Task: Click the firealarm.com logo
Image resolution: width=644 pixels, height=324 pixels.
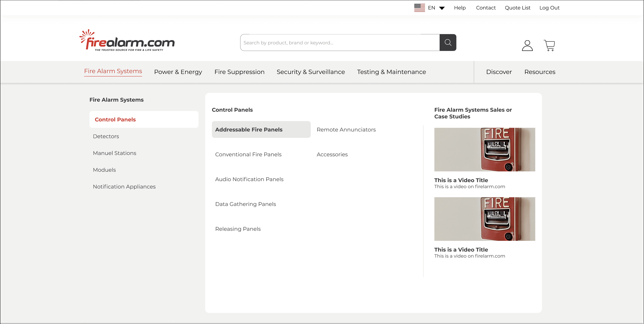Action: [x=127, y=41]
